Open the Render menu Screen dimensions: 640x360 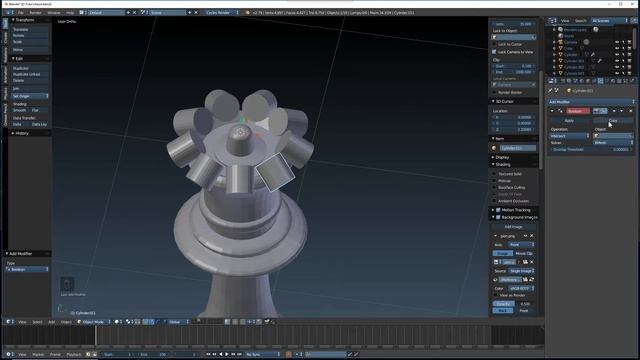coord(36,13)
